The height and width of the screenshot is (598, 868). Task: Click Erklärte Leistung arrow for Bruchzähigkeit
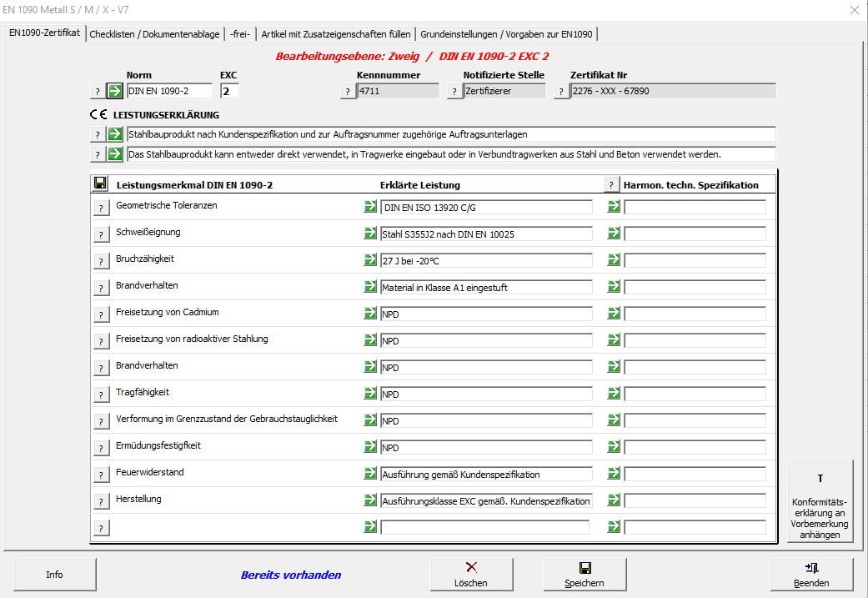pos(370,259)
